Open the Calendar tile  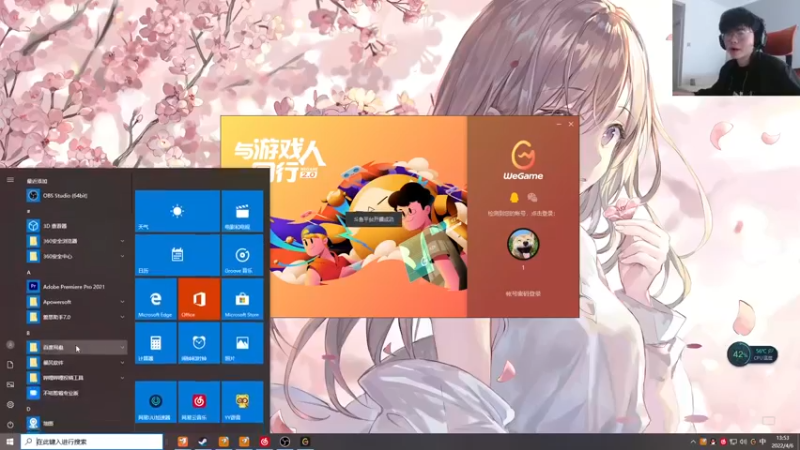[178, 255]
